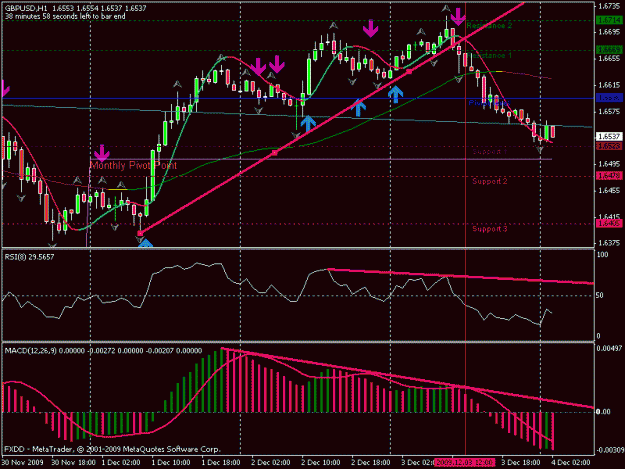Click the blue pivot price tag on scale
625x469 pixels.
[x=609, y=98]
